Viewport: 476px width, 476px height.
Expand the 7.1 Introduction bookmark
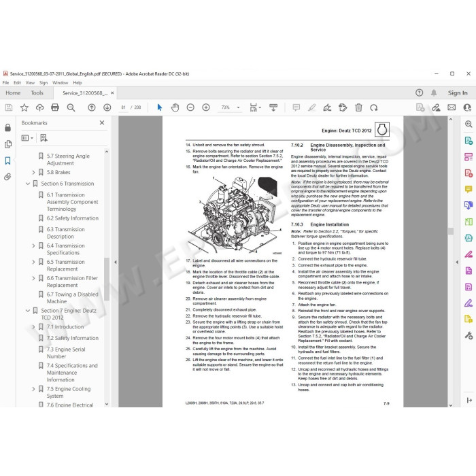coord(33,327)
